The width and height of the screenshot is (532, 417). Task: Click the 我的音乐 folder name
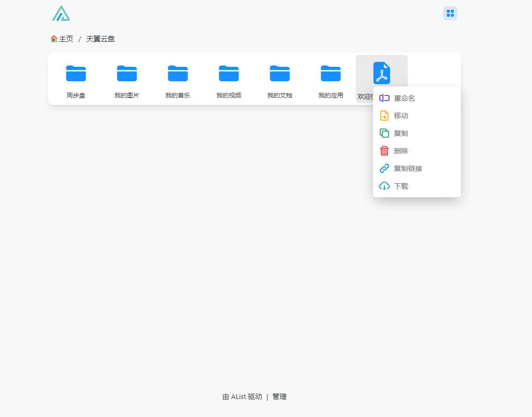[178, 95]
